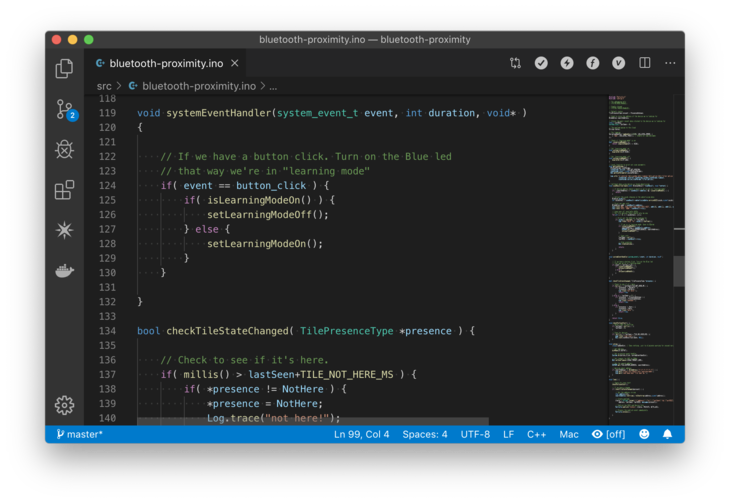Image resolution: width=730 pixels, height=503 pixels.
Task: Click setLearningModeOff() call
Action: (268, 214)
